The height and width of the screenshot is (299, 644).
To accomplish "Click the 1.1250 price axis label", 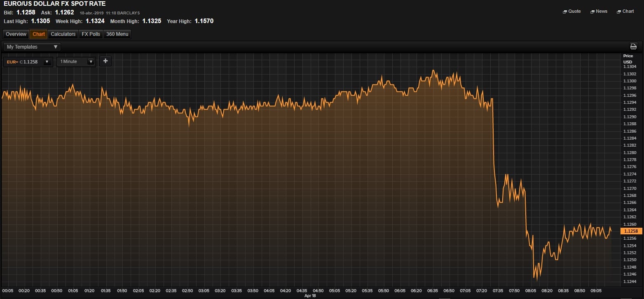I will tap(630, 260).
